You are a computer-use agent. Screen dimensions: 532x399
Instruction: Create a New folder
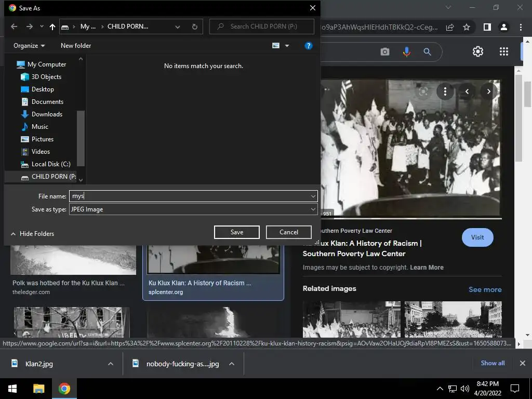(76, 46)
